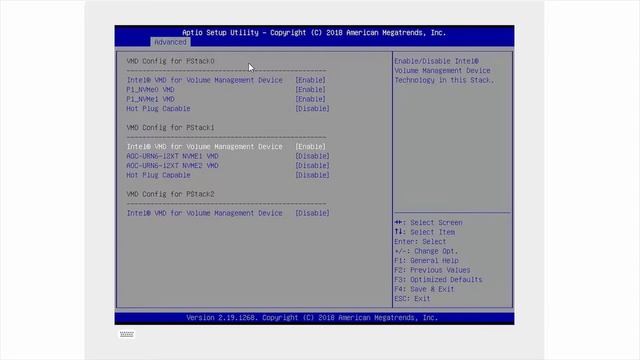The height and width of the screenshot is (360, 640).
Task: Select the P1_NVMe0 VMD option
Action: pyautogui.click(x=150, y=89)
